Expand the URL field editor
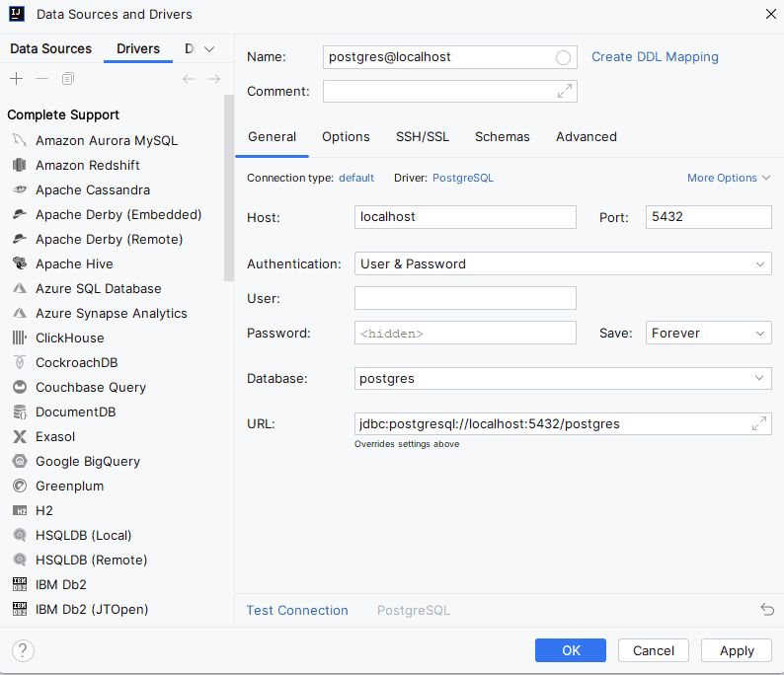 [759, 423]
